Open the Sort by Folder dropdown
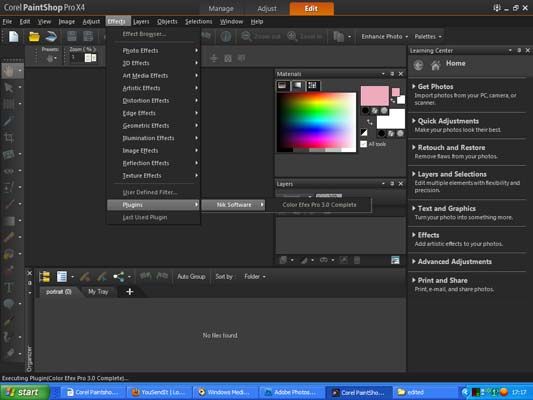This screenshot has width=533, height=400. (255, 277)
